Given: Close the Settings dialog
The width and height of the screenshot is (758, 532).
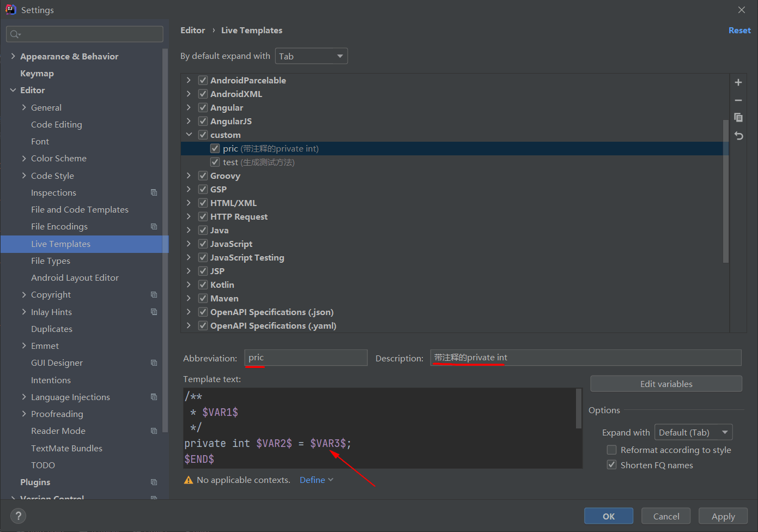Looking at the screenshot, I should (742, 10).
